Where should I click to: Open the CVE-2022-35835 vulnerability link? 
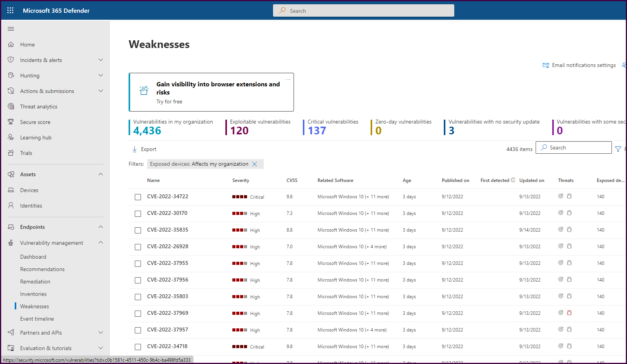click(x=167, y=230)
